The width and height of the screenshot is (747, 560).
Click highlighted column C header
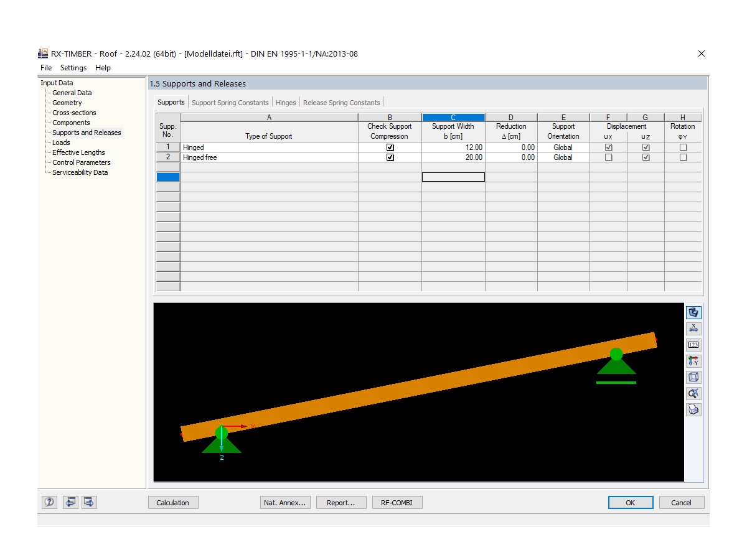click(453, 117)
